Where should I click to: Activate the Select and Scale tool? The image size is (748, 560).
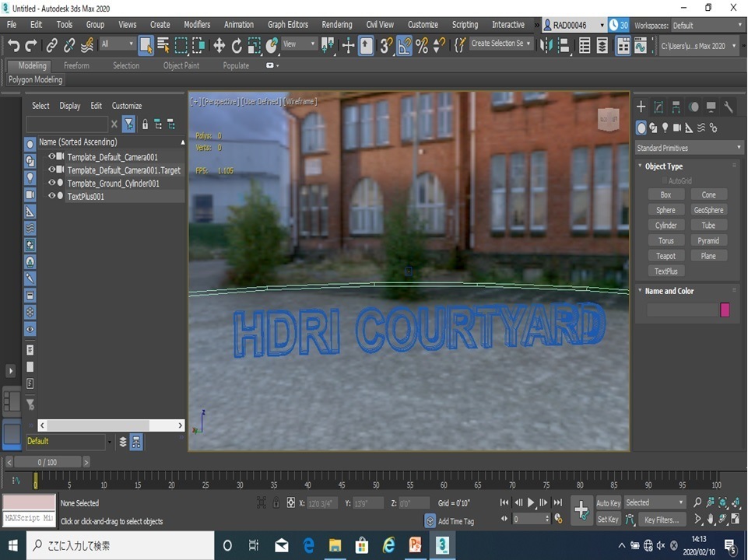pyautogui.click(x=255, y=46)
